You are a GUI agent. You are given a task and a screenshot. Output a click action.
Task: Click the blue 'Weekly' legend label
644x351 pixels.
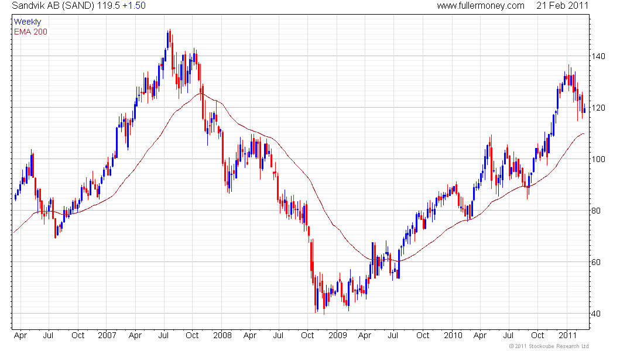coord(28,22)
